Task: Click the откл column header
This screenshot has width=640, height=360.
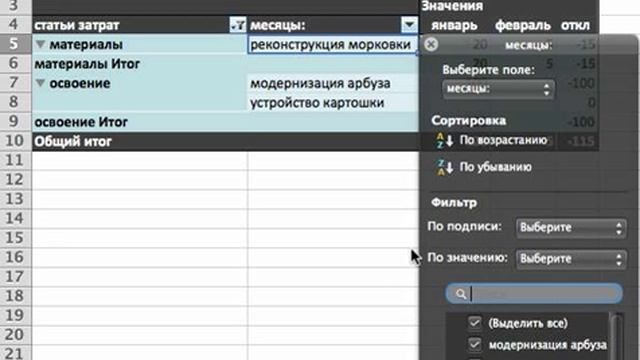Action: (575, 26)
